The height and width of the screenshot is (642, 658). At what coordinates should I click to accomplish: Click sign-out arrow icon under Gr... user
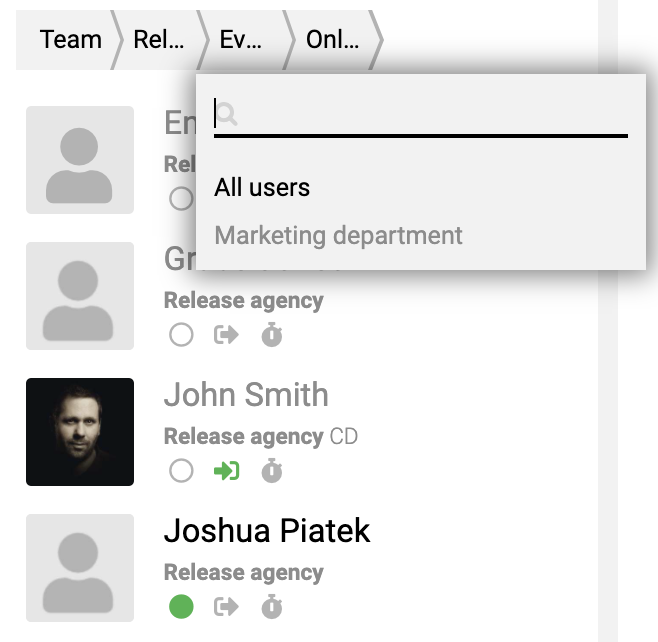(226, 335)
